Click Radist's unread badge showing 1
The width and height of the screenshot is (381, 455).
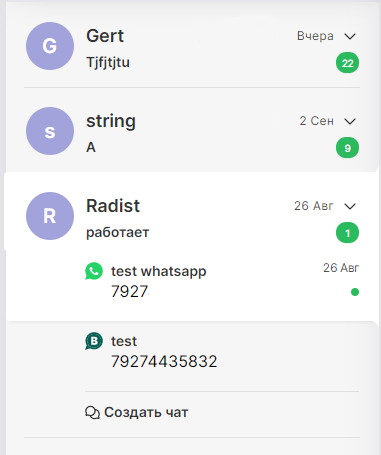(347, 233)
